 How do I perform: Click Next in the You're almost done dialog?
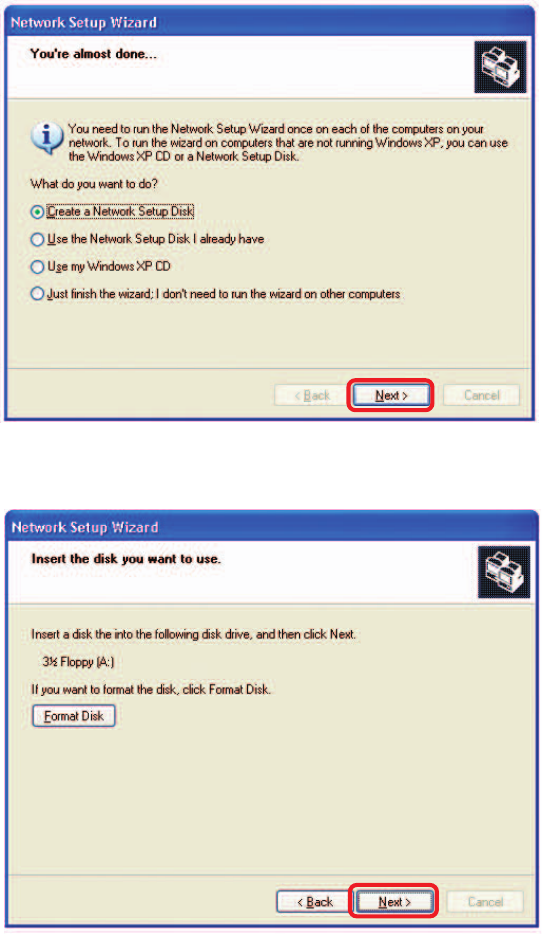click(391, 395)
